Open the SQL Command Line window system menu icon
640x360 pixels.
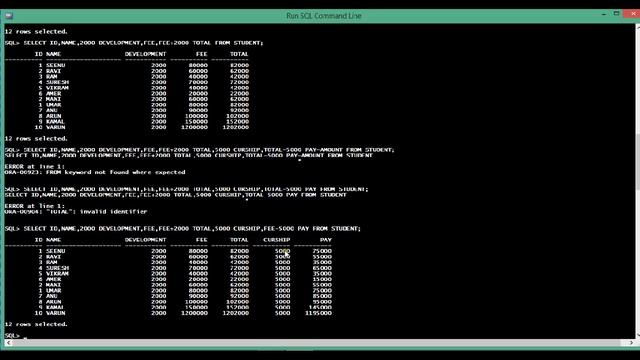click(9, 16)
